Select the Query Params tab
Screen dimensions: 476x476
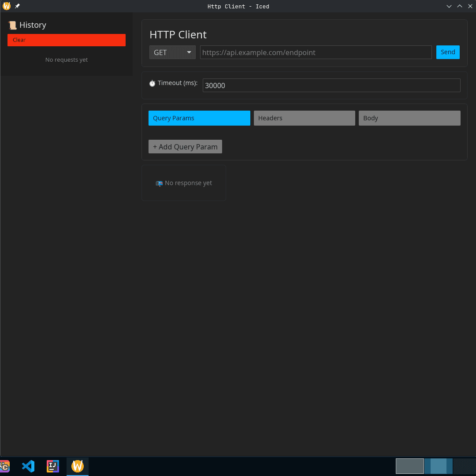(199, 118)
